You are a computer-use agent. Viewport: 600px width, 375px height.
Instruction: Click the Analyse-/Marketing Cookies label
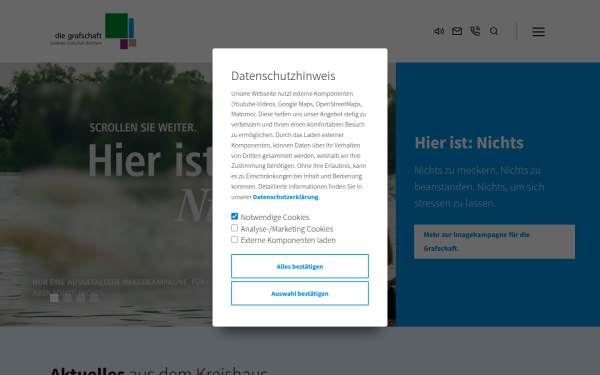pos(287,229)
